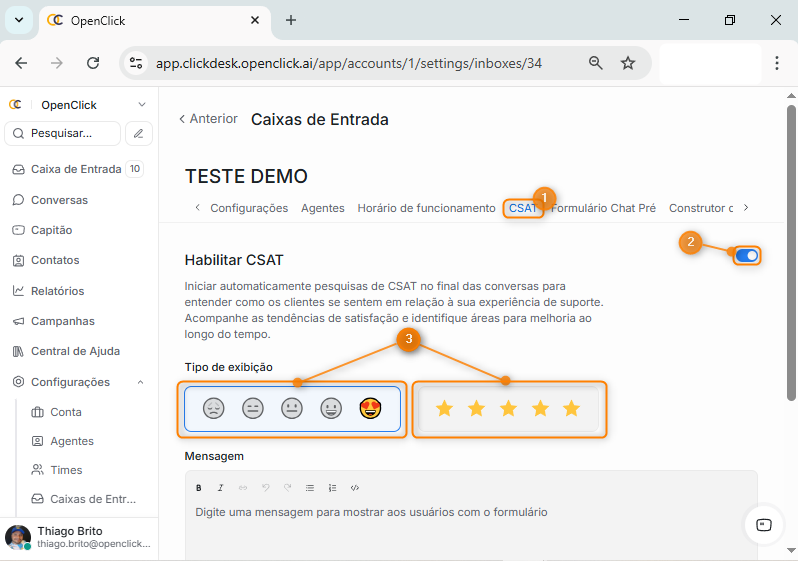
Task: Click the code format icon in editor
Action: pos(355,488)
